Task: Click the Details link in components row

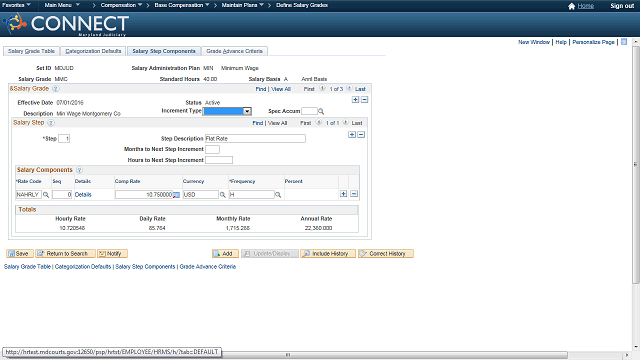Action: (x=83, y=195)
